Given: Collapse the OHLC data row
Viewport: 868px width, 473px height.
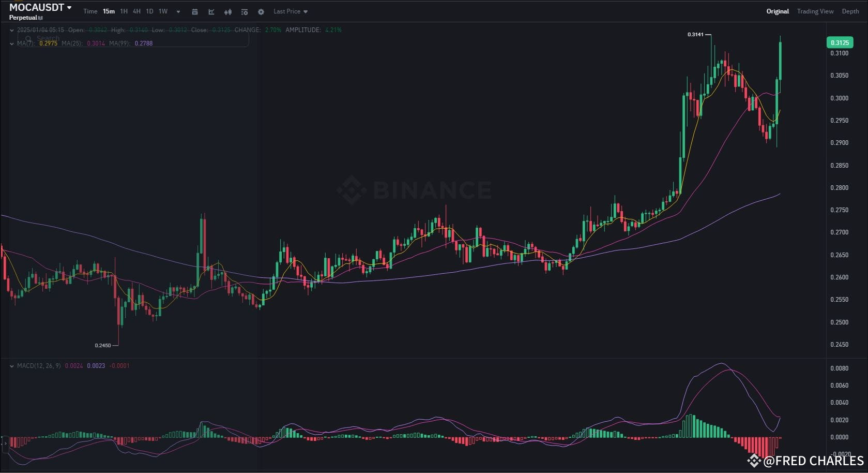Looking at the screenshot, I should (11, 30).
